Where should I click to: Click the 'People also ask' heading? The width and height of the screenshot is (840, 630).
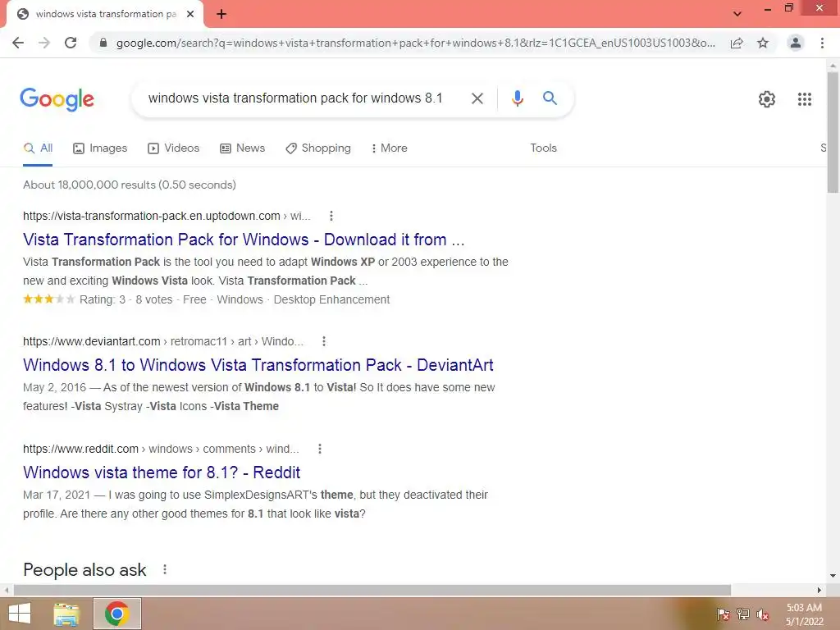[84, 569]
